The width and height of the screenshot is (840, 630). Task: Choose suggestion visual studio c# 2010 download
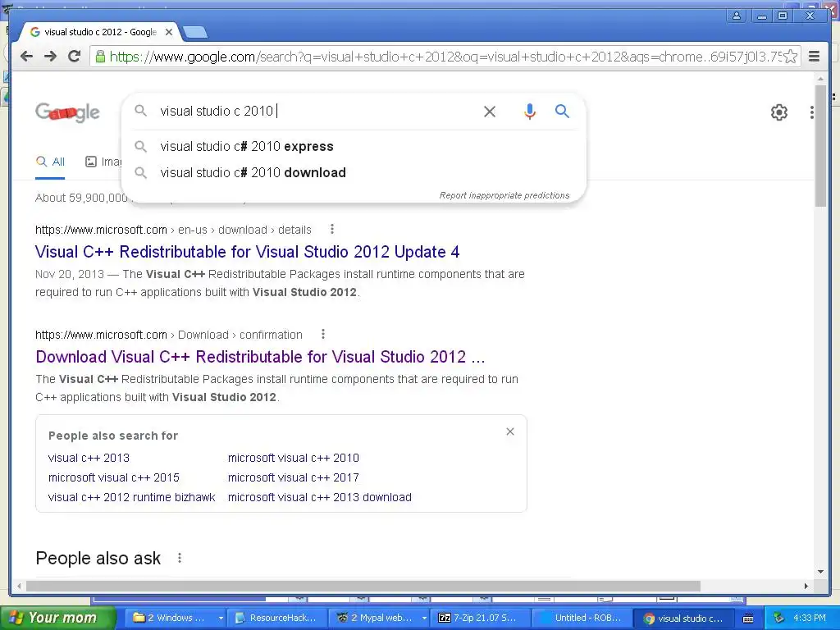click(x=253, y=172)
